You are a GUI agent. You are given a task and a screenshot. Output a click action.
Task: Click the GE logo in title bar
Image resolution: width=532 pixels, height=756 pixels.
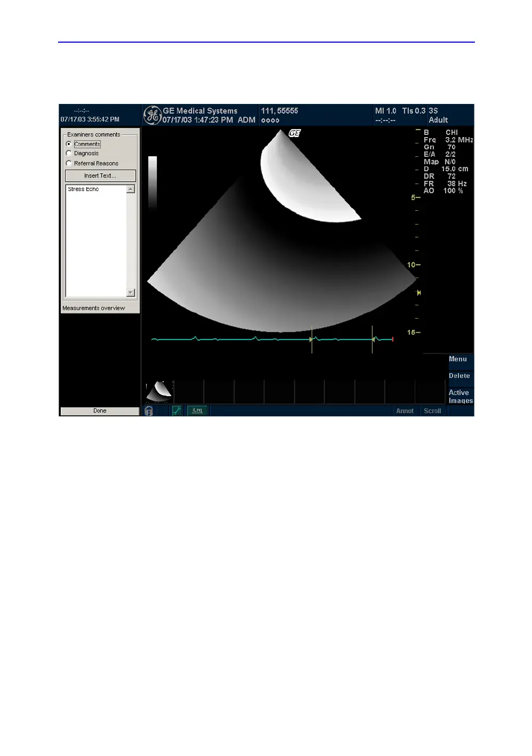152,115
